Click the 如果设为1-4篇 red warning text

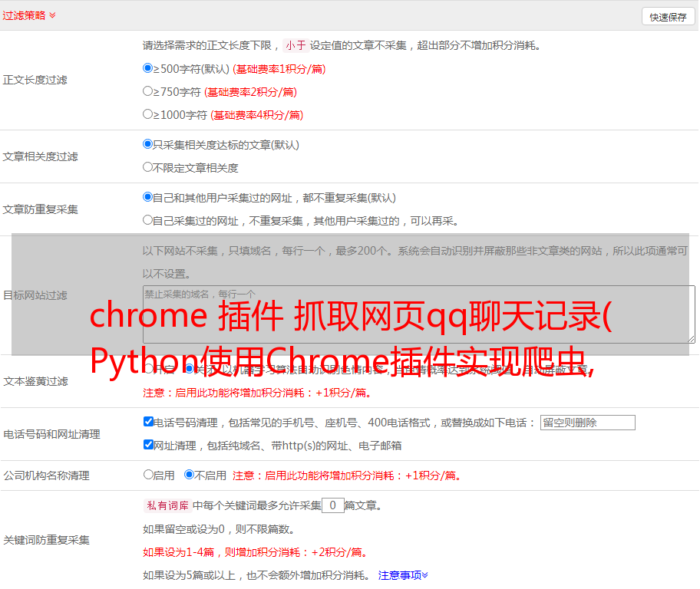point(255,552)
